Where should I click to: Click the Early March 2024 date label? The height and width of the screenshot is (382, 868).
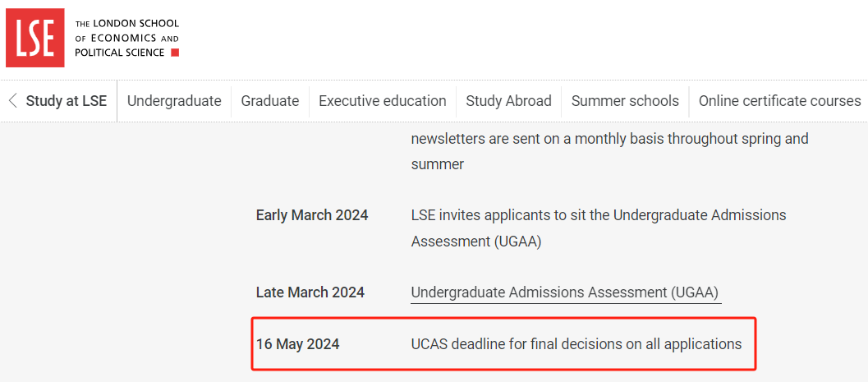(312, 215)
